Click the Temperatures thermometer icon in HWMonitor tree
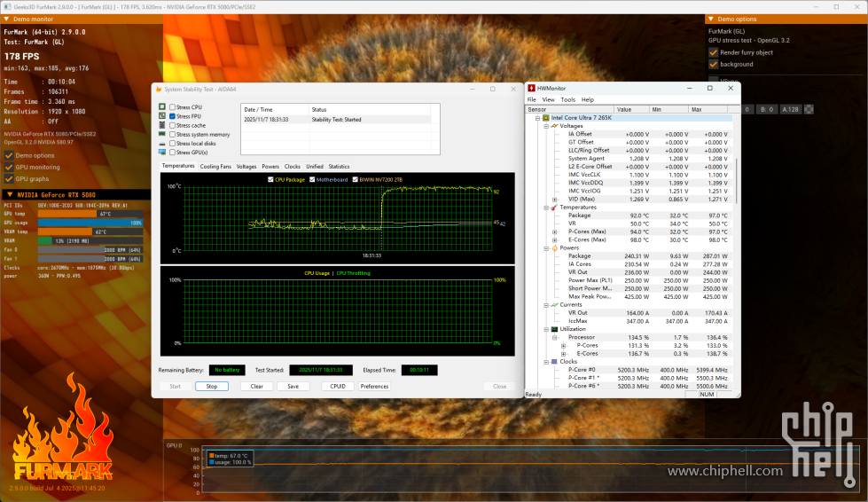This screenshot has width=868, height=502. coord(553,208)
